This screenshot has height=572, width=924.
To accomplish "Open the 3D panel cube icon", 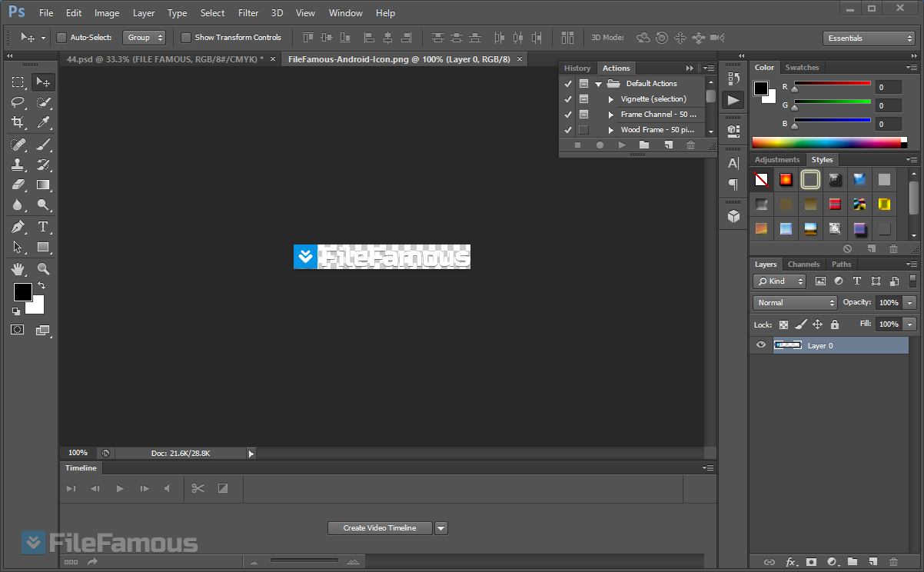I will coord(733,216).
